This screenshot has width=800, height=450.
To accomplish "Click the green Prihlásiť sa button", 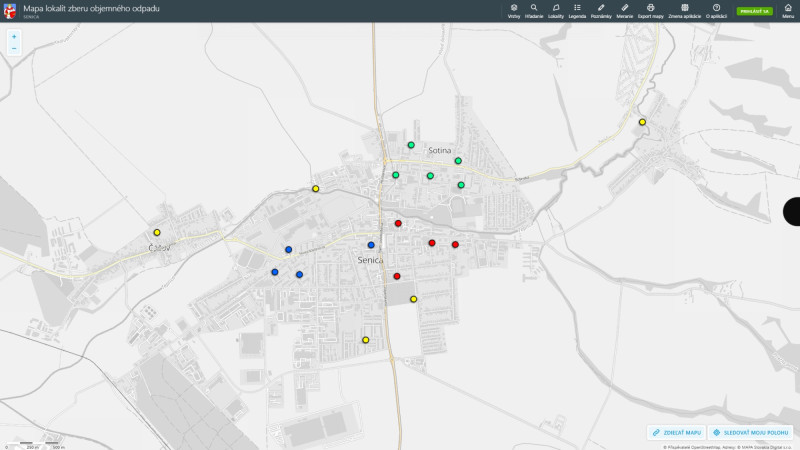I will (x=754, y=11).
